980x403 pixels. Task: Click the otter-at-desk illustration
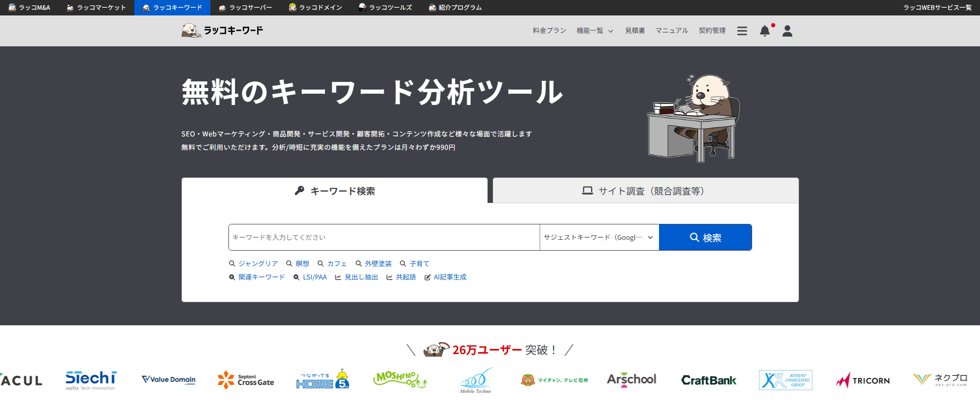click(x=693, y=118)
